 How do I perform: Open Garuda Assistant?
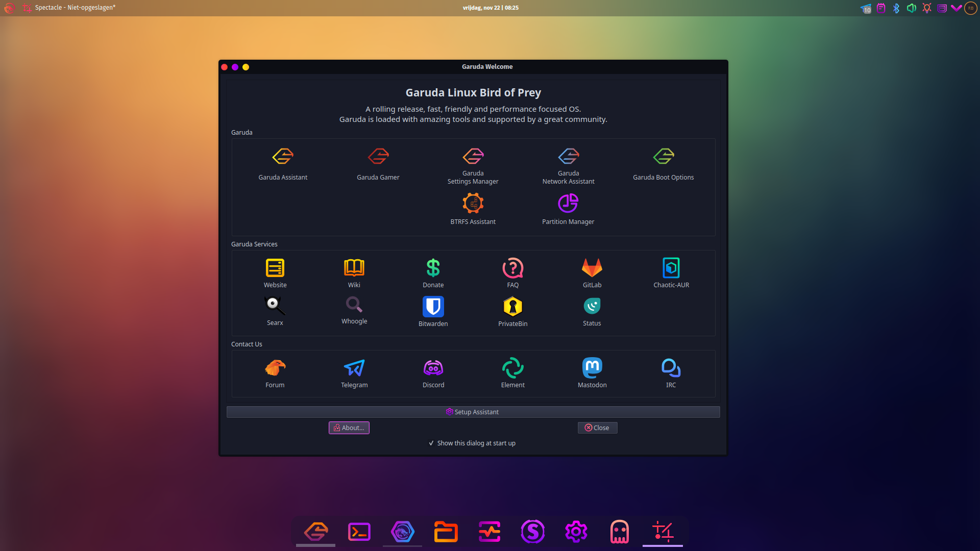283,164
